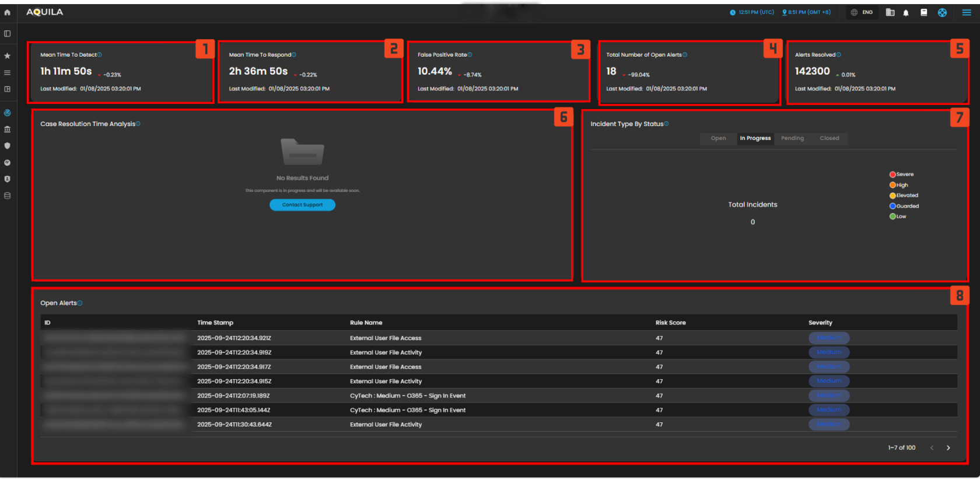980x479 pixels.
Task: Select the Closed incident tab
Action: pos(829,138)
